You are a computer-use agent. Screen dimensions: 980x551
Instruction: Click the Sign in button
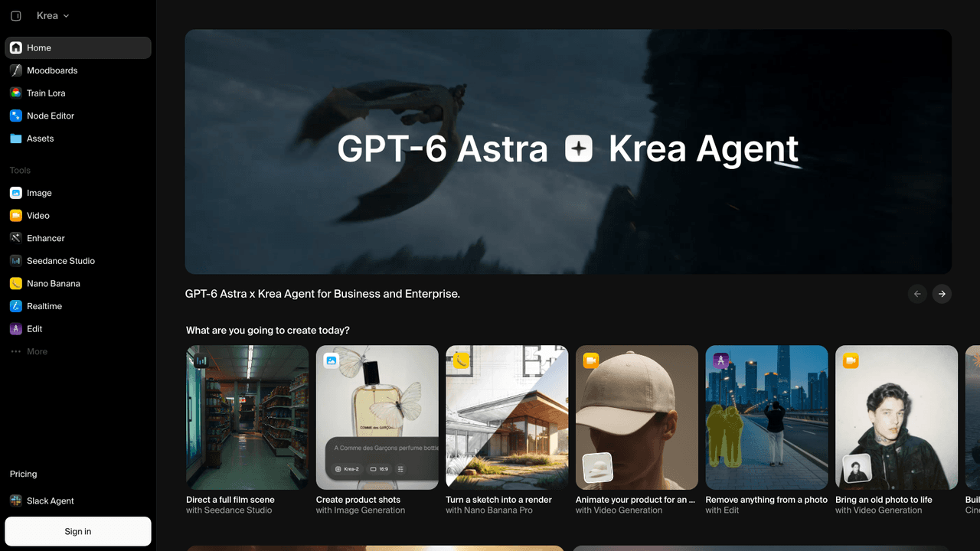point(78,531)
